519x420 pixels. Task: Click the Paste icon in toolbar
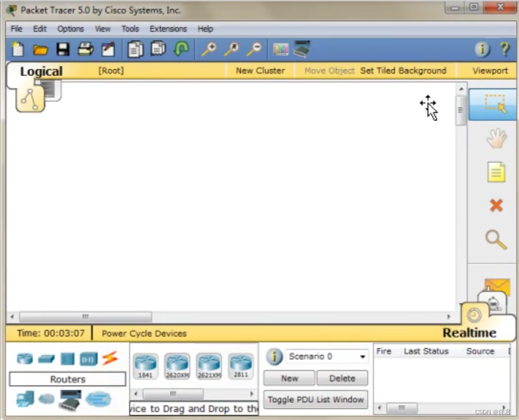159,49
